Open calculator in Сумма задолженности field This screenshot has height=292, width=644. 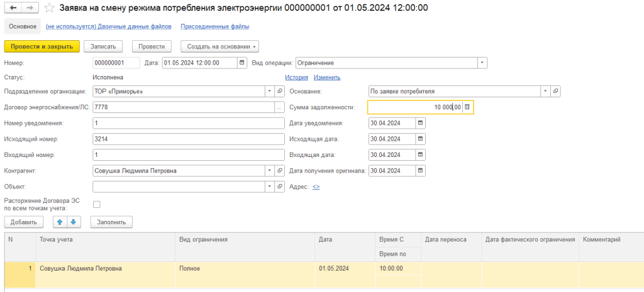pos(467,107)
